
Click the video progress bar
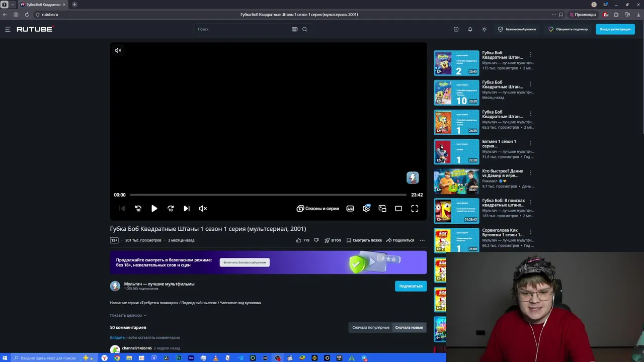click(x=268, y=195)
